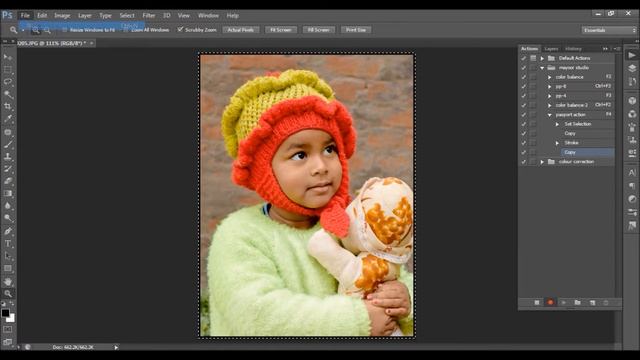Click the Fill Screen button
Image resolution: width=640 pixels, height=360 pixels.
tap(318, 30)
